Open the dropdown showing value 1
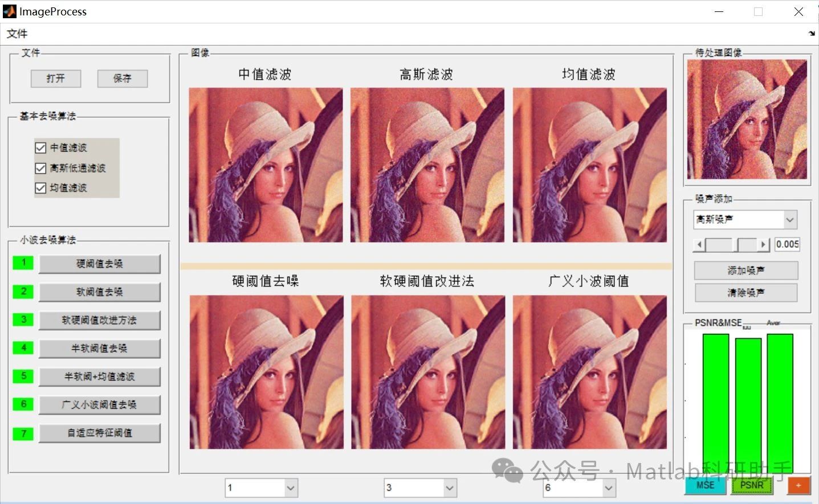 click(x=262, y=487)
